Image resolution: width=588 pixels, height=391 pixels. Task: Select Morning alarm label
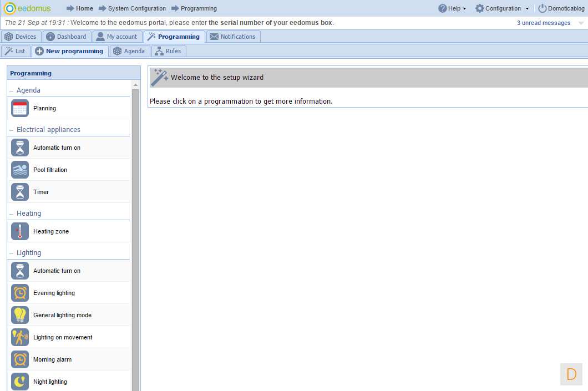click(53, 359)
